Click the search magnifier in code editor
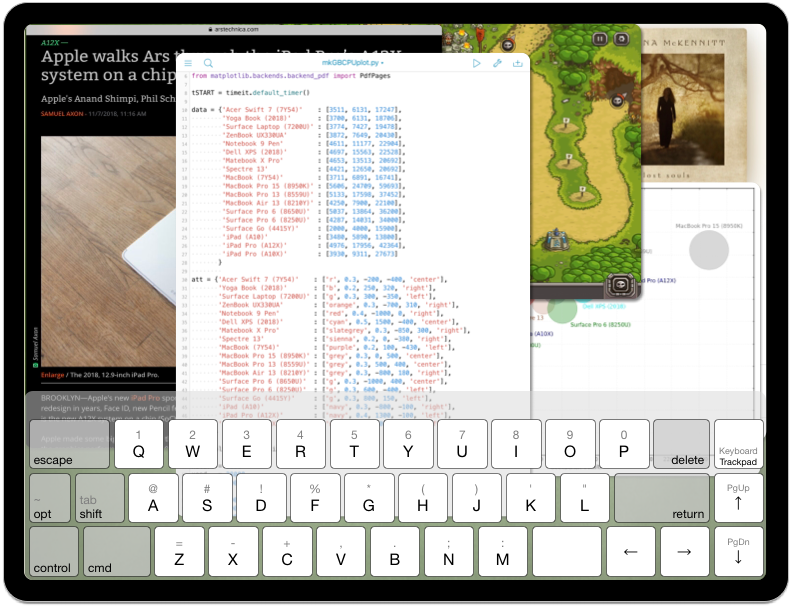Viewport: 794px width, 608px height. tap(208, 63)
